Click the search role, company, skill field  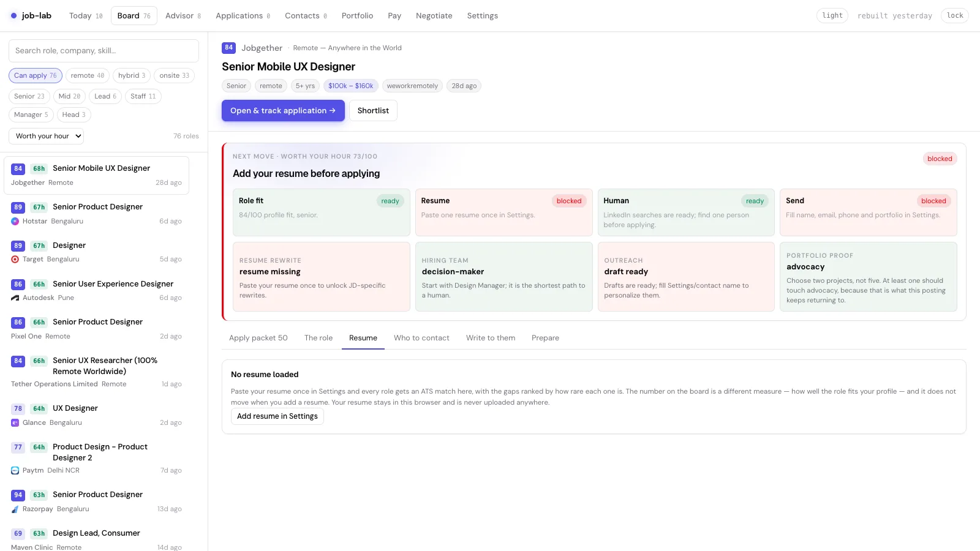pos(104,51)
